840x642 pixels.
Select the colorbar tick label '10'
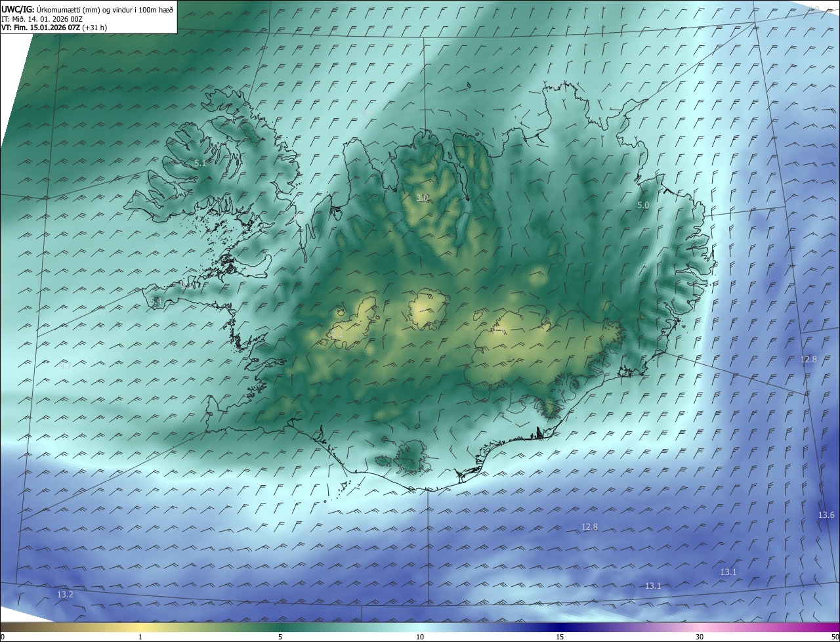click(x=420, y=637)
